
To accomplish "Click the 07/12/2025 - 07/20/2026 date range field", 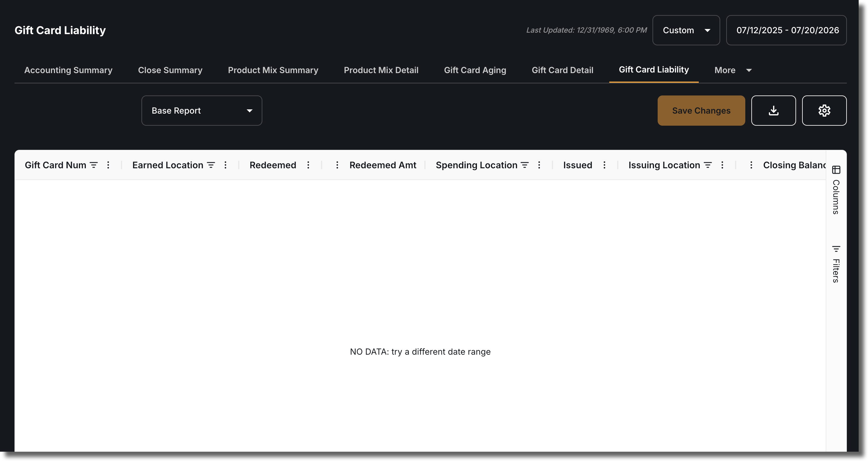I will [786, 30].
